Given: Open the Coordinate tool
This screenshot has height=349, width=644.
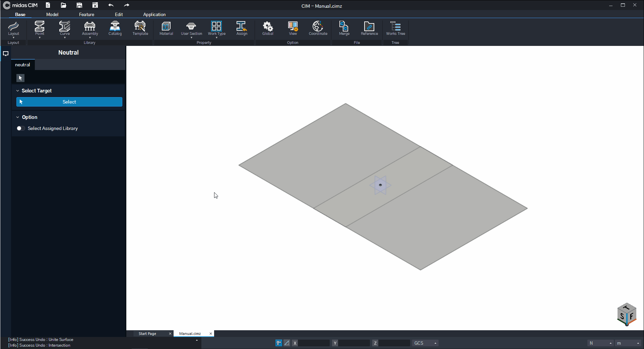Looking at the screenshot, I should 318,28.
